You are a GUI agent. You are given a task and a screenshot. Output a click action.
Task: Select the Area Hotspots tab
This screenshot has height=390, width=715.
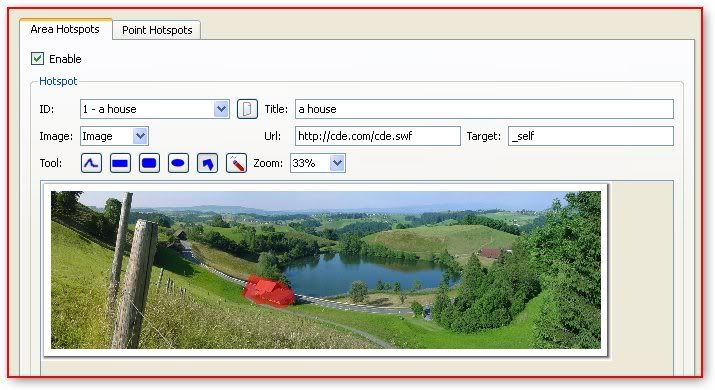[x=65, y=29]
